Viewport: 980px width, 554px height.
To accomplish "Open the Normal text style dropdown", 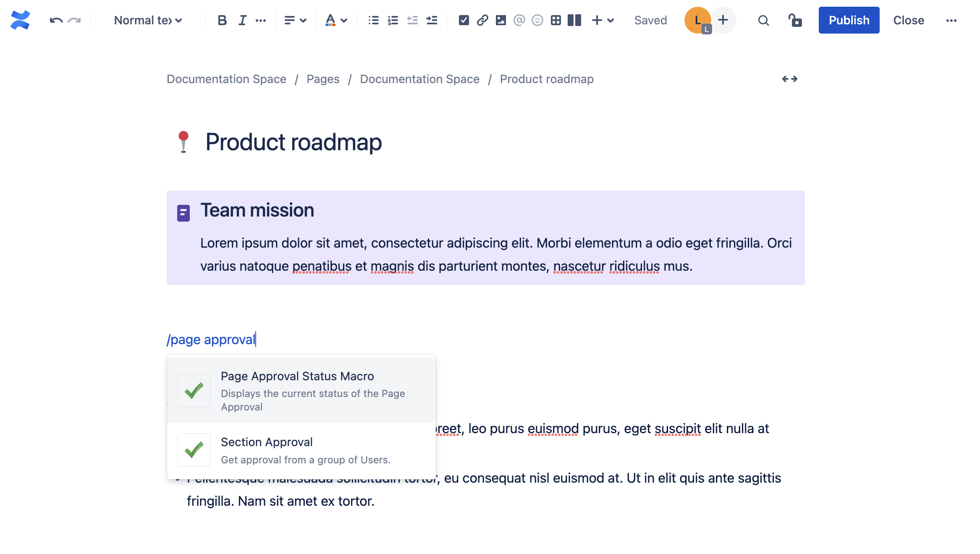I will 148,20.
